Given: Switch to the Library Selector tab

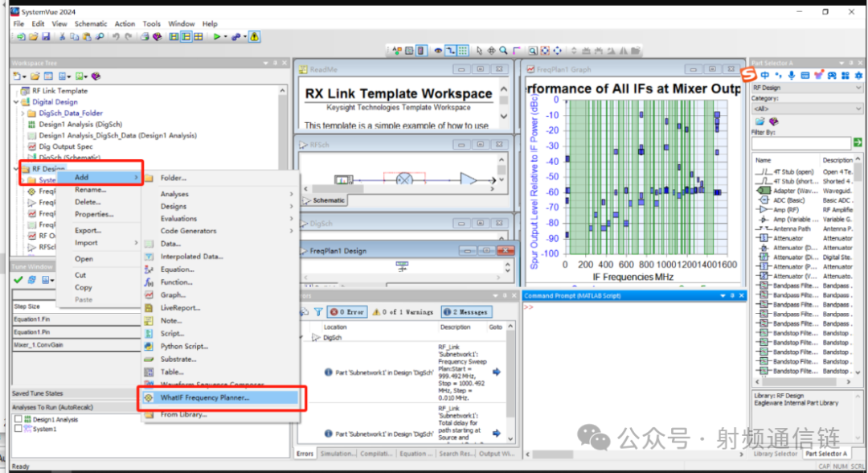Looking at the screenshot, I should pyautogui.click(x=775, y=454).
